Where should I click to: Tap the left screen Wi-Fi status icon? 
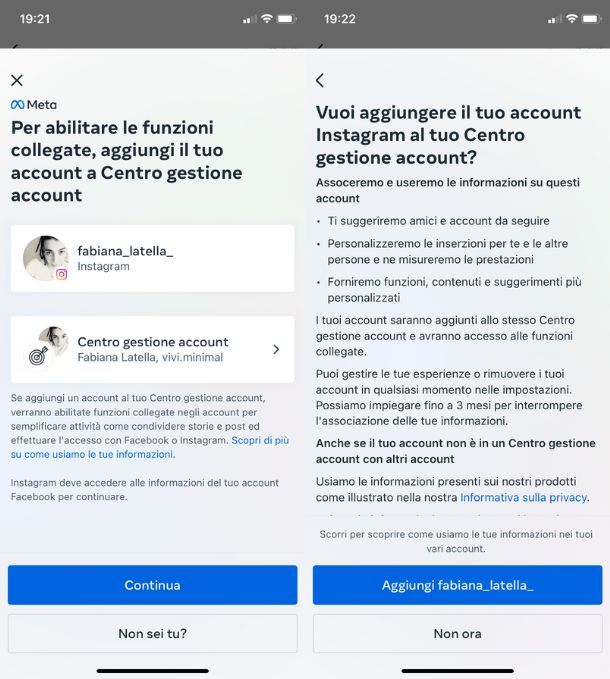click(267, 19)
